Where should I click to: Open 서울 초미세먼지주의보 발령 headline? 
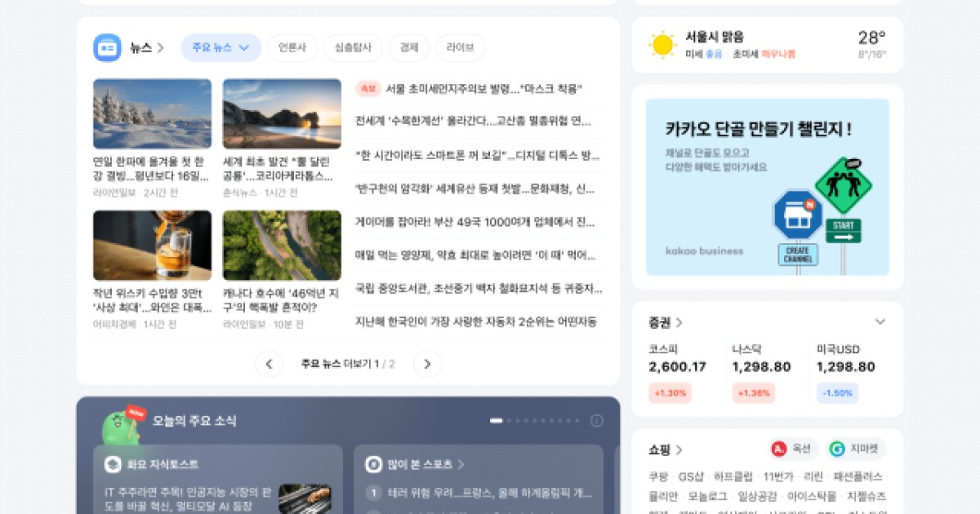[483, 89]
